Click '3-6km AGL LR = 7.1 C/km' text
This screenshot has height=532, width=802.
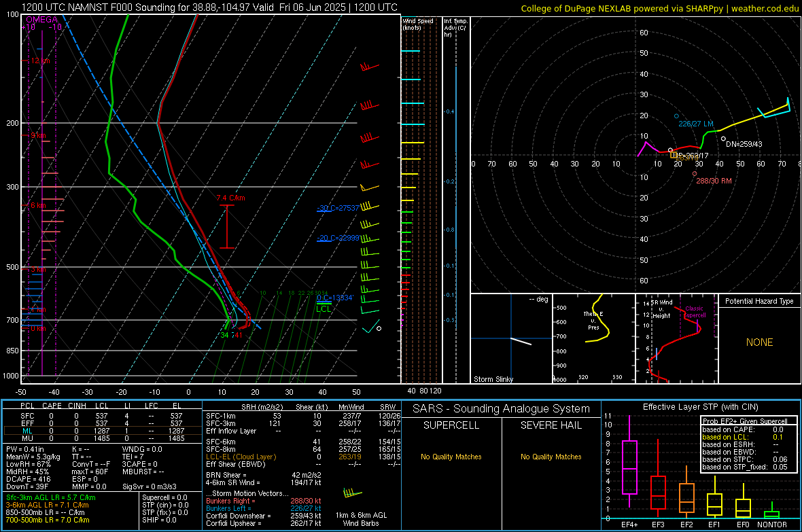(48, 505)
